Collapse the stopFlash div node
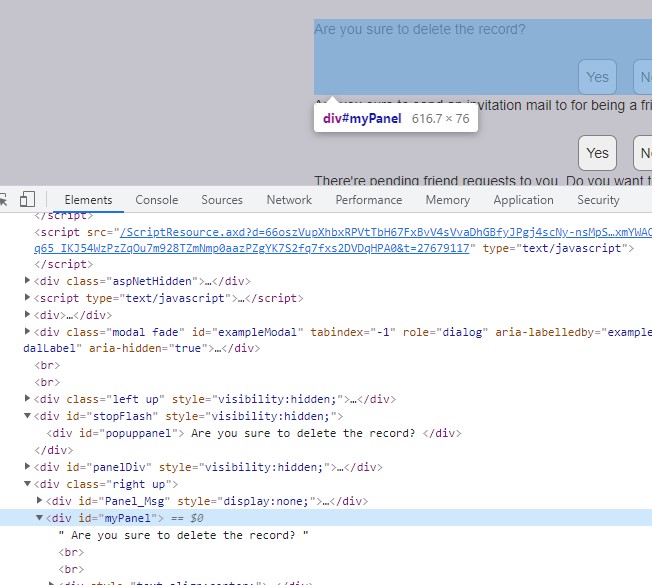The width and height of the screenshot is (652, 585). point(27,415)
